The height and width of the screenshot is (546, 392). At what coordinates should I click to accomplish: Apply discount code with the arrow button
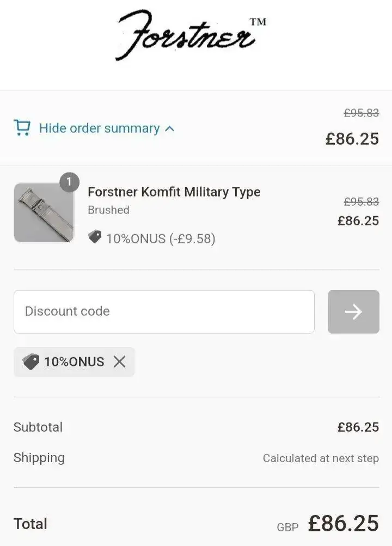click(x=353, y=311)
